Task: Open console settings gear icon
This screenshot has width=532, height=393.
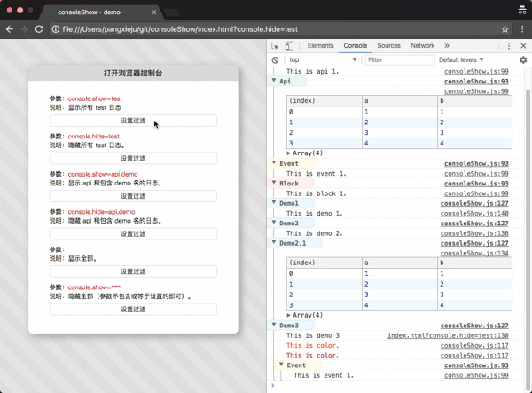Action: point(523,60)
